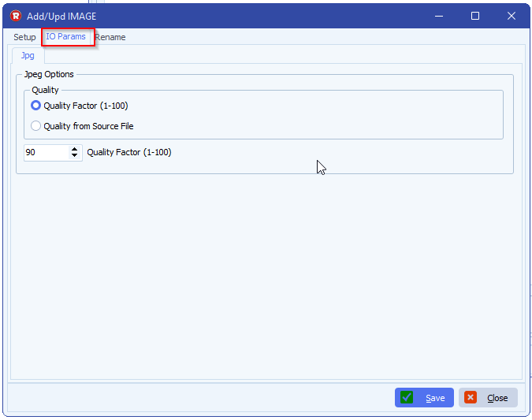Close the dialog using Close button
Image resolution: width=532 pixels, height=420 pixels.
pos(488,398)
